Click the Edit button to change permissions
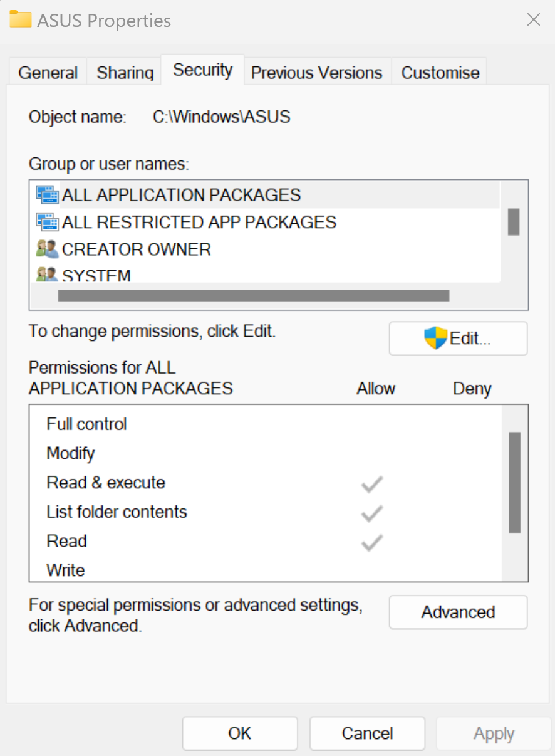 [x=458, y=338]
